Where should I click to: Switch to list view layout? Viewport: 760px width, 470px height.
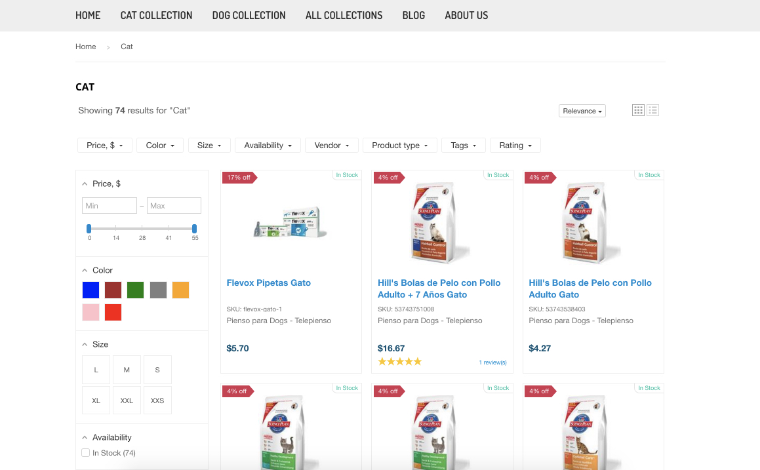pos(652,110)
